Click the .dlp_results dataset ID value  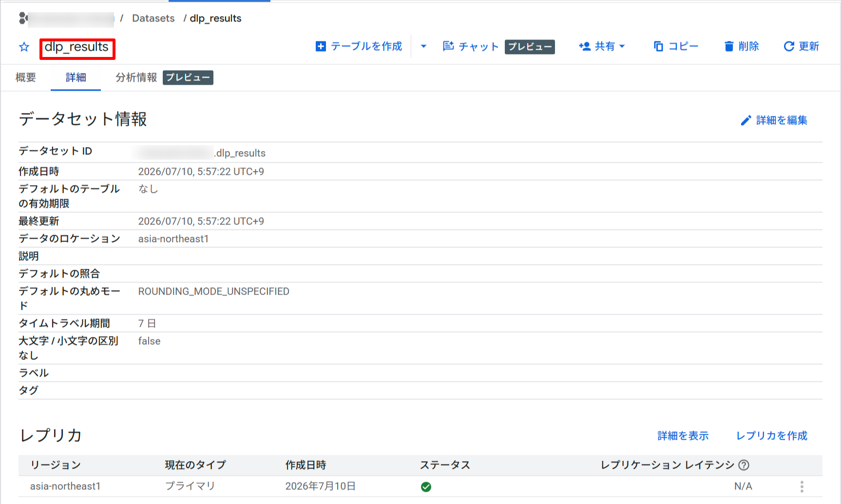click(x=240, y=153)
